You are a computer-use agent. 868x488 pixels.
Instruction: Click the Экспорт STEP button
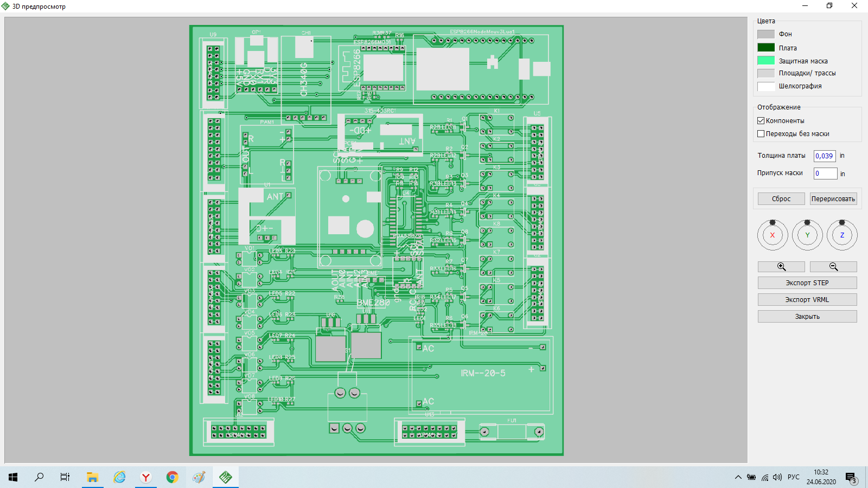tap(807, 283)
